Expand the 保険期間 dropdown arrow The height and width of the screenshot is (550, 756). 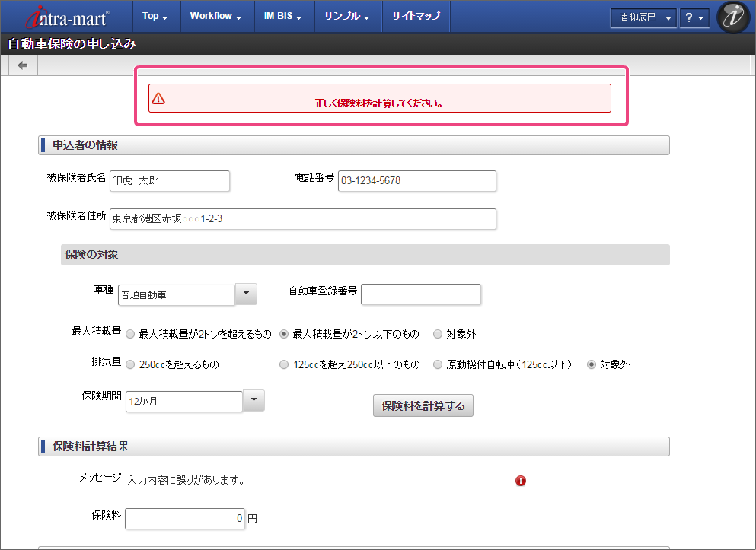[x=254, y=400]
